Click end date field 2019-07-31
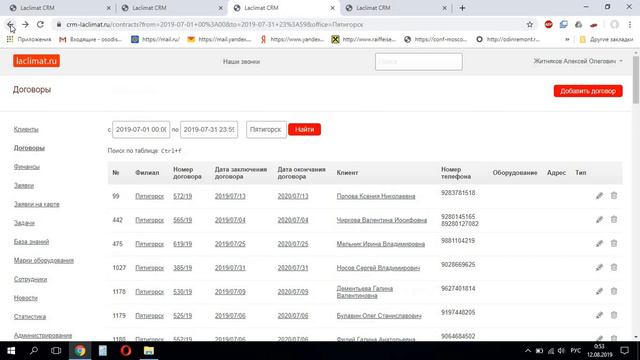The image size is (640, 360). tap(209, 129)
